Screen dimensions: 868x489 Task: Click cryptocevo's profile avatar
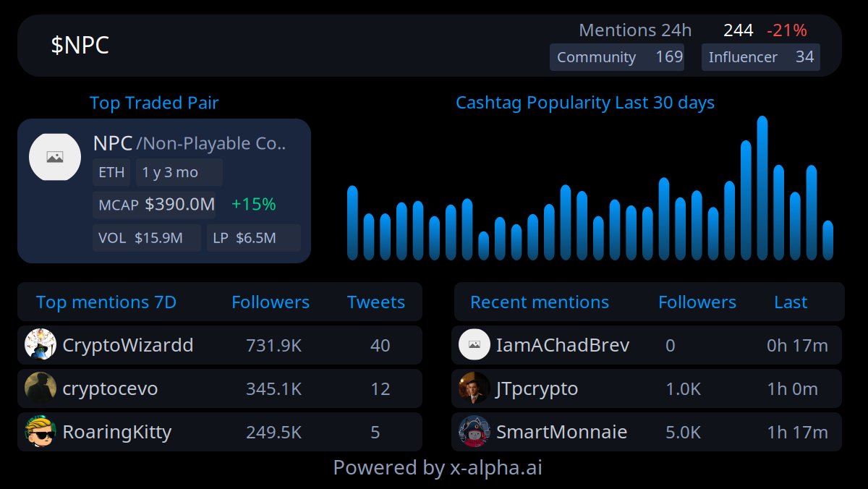coord(41,388)
